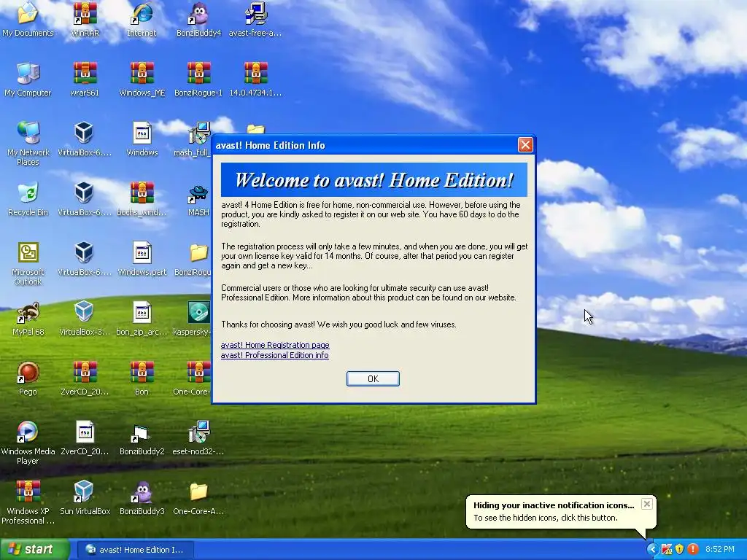Select BonziBuddy2 desktop icon
747x560 pixels.
142,438
